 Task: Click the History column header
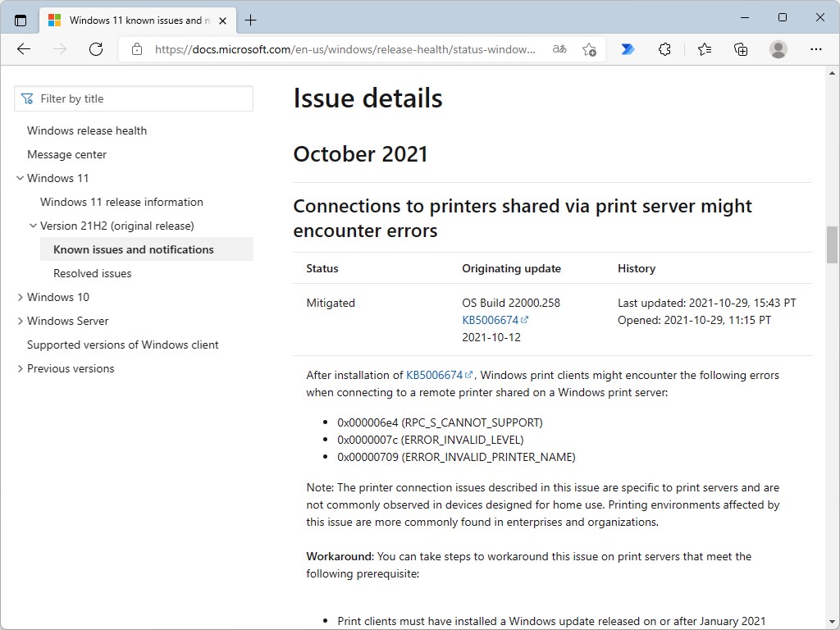tap(637, 268)
